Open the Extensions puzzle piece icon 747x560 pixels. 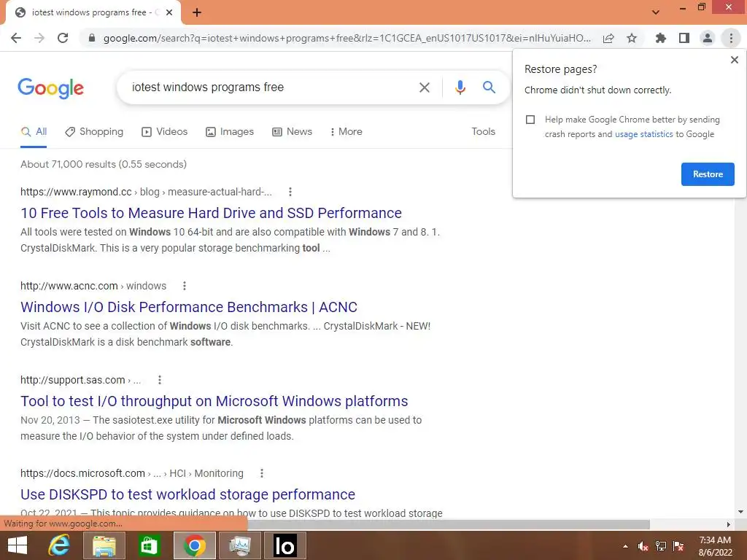(x=661, y=38)
